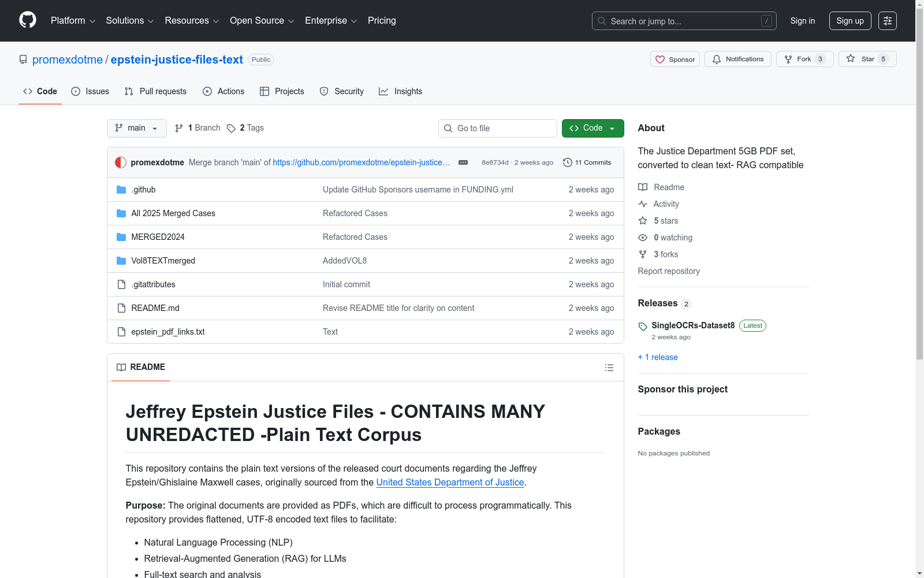Image resolution: width=924 pixels, height=578 pixels.
Task: Expand the Resources menu
Action: 192,21
